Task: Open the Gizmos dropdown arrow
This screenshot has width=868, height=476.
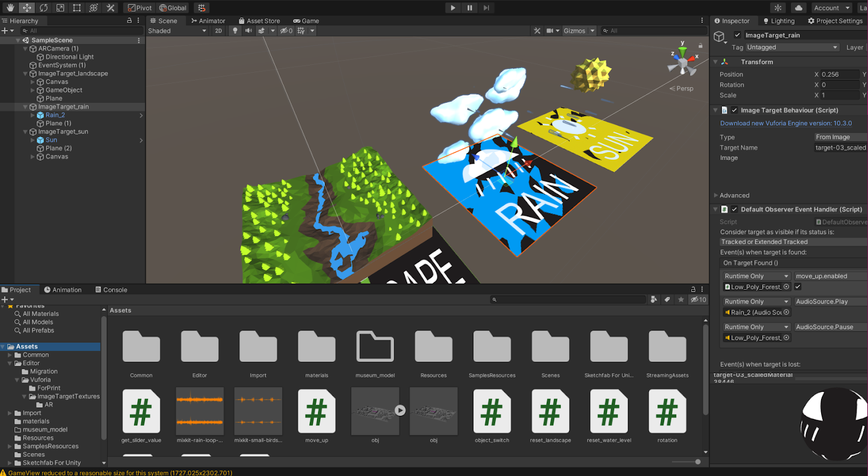Action: (x=592, y=31)
